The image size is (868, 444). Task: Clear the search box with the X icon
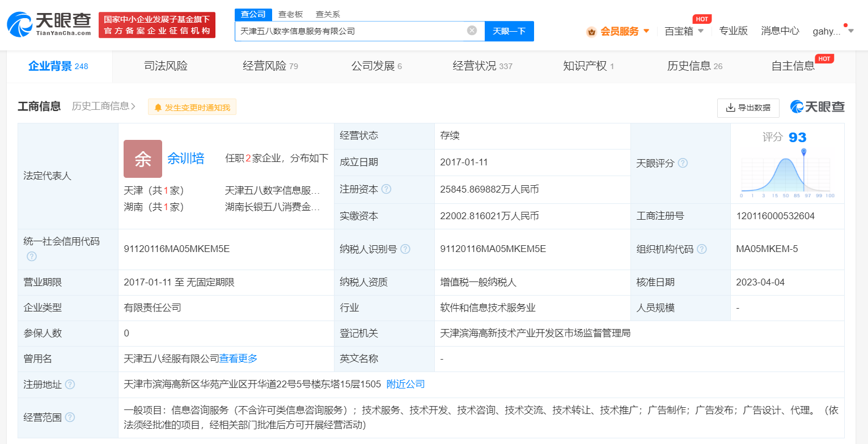pyautogui.click(x=472, y=31)
